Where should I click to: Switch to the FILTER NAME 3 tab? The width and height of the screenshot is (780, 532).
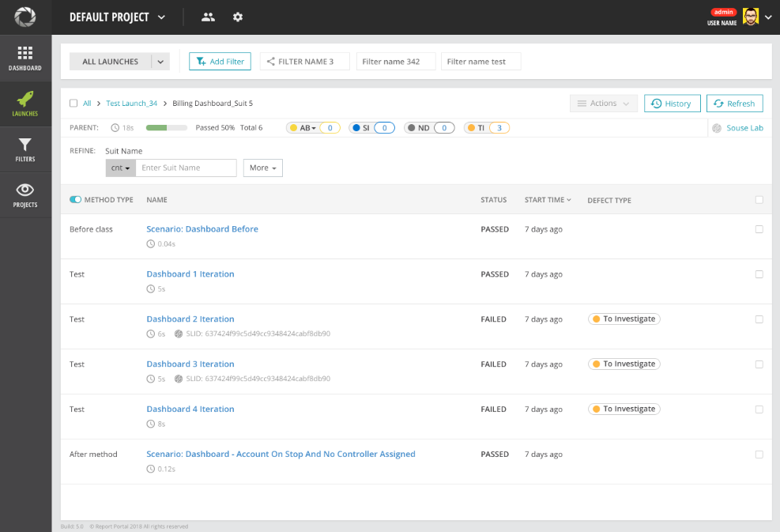click(x=304, y=61)
